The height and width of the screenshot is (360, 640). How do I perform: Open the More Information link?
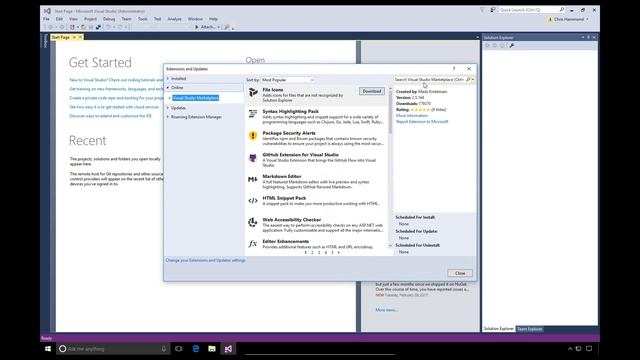tap(412, 116)
